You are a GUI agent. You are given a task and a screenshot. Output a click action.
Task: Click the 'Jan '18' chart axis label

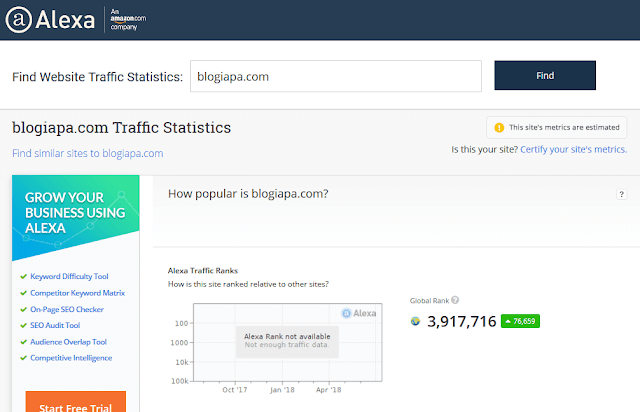[x=282, y=390]
